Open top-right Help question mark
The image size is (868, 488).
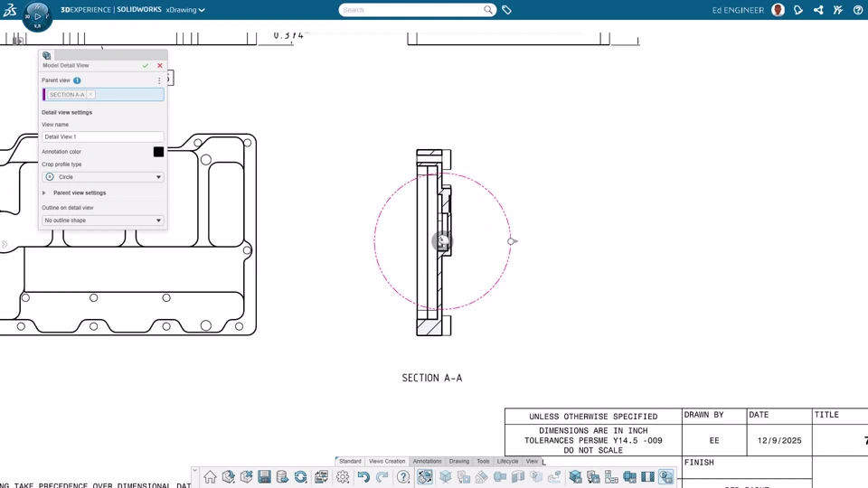[x=858, y=10]
